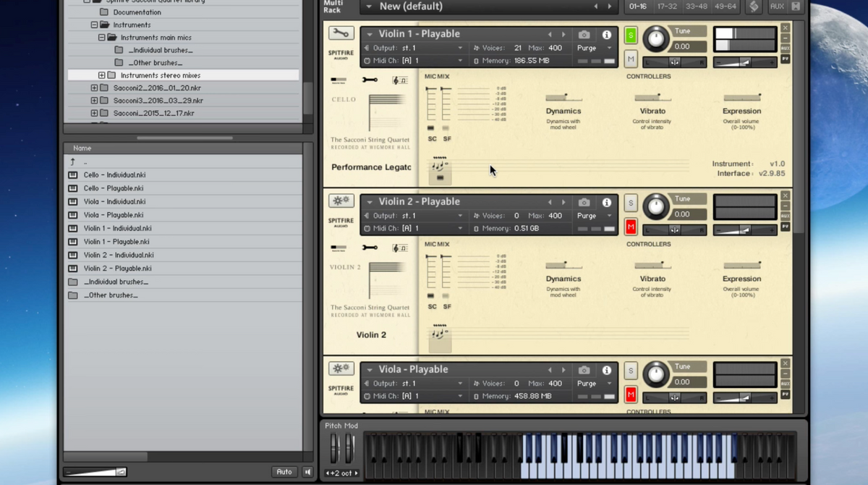Unmute Violin 2 with the red M button
The image size is (868, 485).
click(x=631, y=227)
